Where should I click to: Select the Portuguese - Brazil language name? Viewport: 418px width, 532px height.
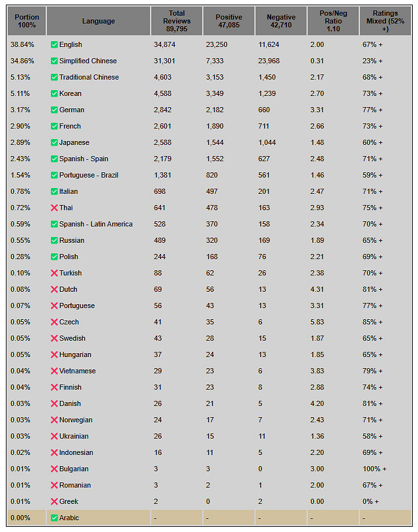coord(89,175)
